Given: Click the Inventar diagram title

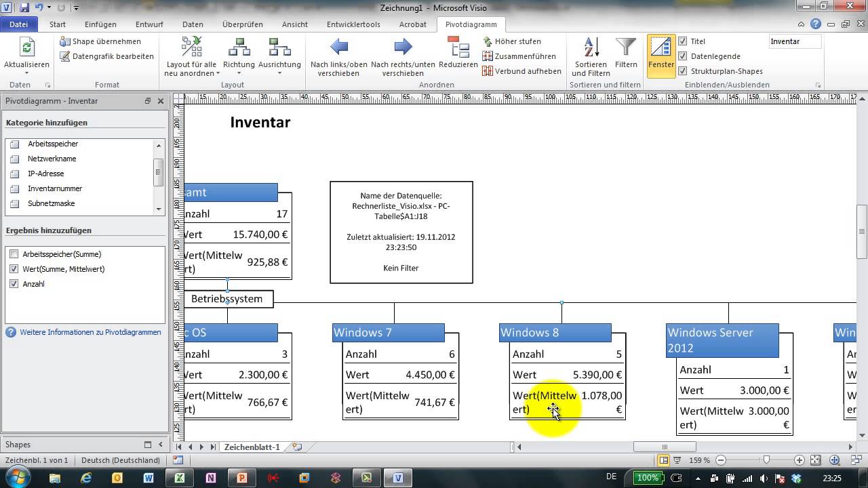Looking at the screenshot, I should [x=260, y=122].
